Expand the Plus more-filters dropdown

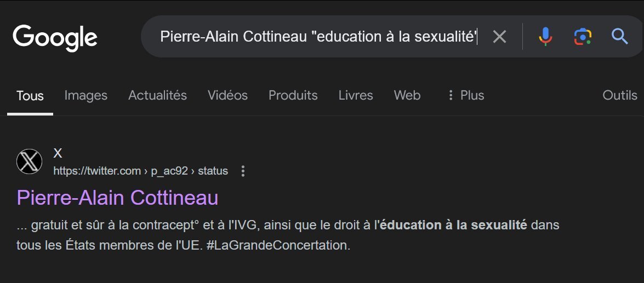pos(466,96)
